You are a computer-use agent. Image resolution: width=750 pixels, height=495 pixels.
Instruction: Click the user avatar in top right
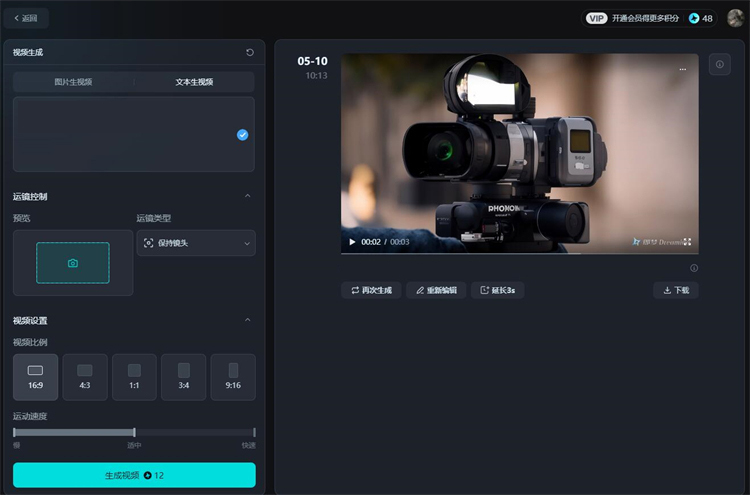735,17
